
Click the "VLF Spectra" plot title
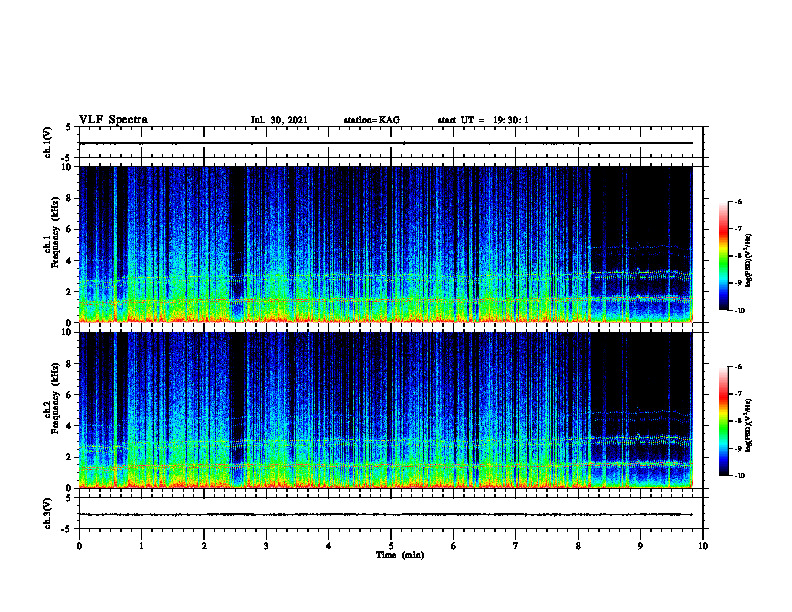[113, 120]
